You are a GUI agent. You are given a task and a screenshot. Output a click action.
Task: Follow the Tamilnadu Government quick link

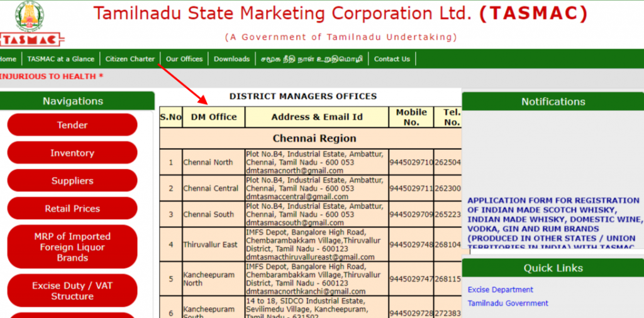click(x=508, y=303)
